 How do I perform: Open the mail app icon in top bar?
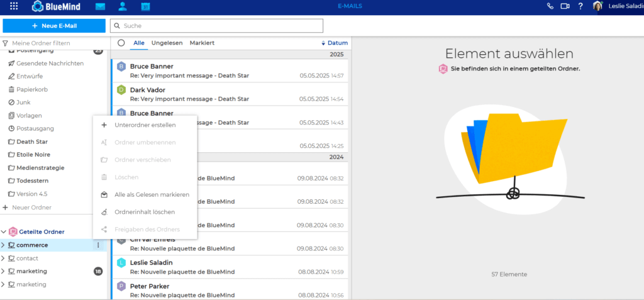[x=100, y=6]
